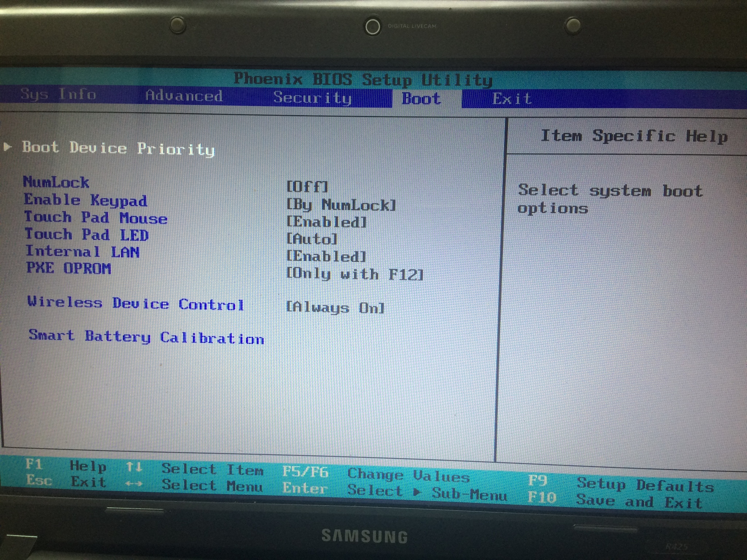Image resolution: width=747 pixels, height=560 pixels.
Task: Click the Boot Device Priority entry
Action: [x=119, y=148]
